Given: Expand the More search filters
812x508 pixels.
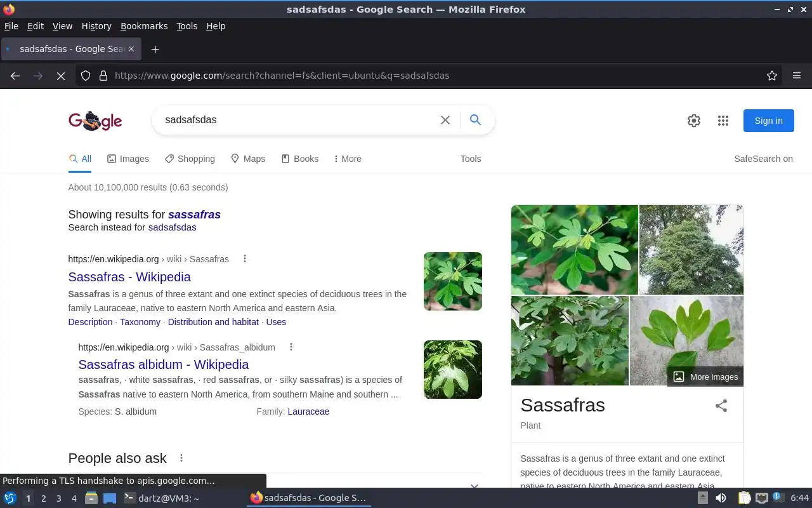Looking at the screenshot, I should pos(347,159).
